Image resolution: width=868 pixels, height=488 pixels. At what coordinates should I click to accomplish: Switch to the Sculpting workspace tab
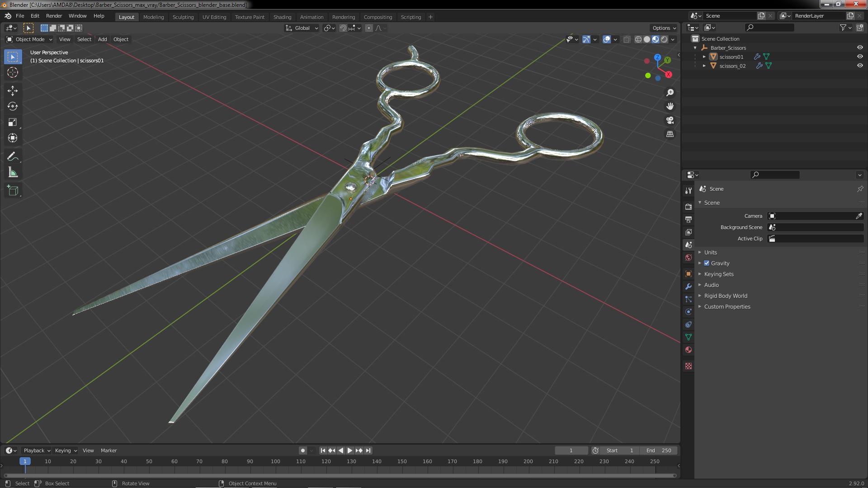coord(183,17)
